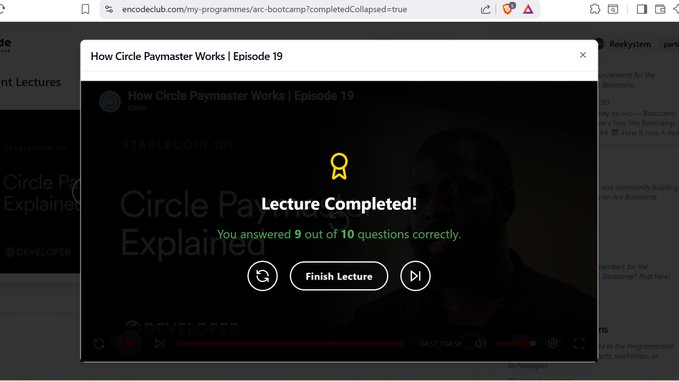Image resolution: width=679 pixels, height=382 pixels.
Task: Click the video title link inside the player
Action: tap(241, 96)
